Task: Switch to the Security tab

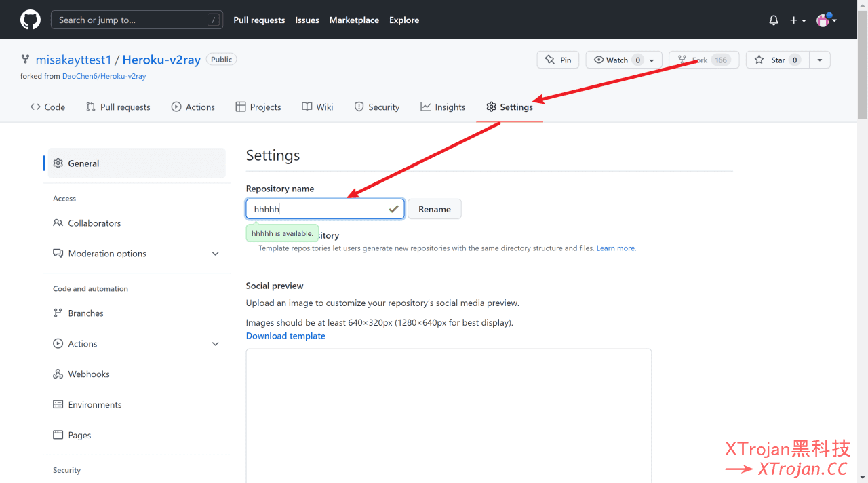Action: 377,107
